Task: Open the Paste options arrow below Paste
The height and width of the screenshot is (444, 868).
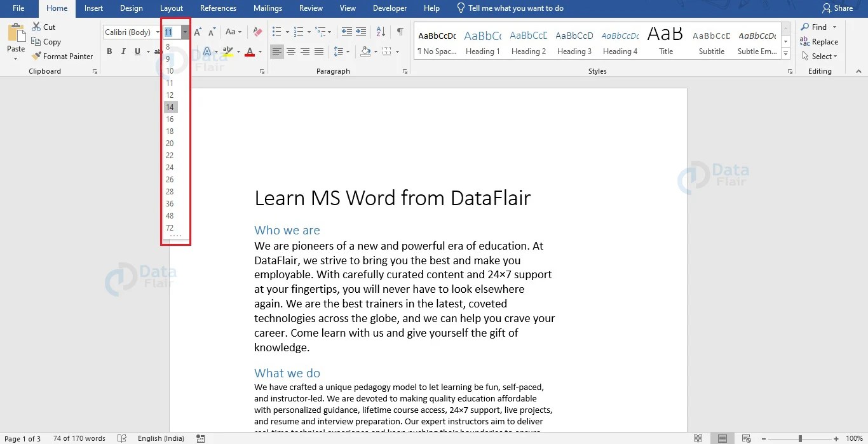Action: click(x=16, y=59)
